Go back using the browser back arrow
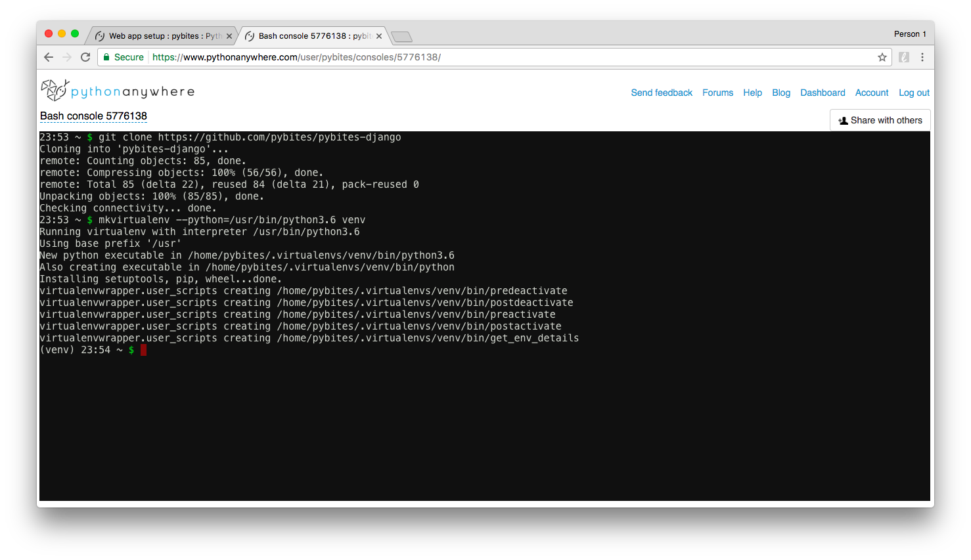Viewport: 971px width, 560px height. [48, 57]
